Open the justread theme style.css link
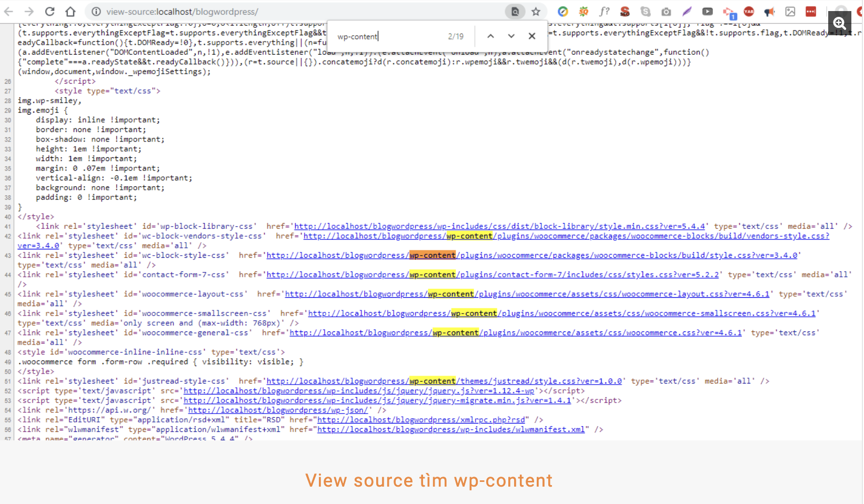The height and width of the screenshot is (504, 864). [x=444, y=381]
